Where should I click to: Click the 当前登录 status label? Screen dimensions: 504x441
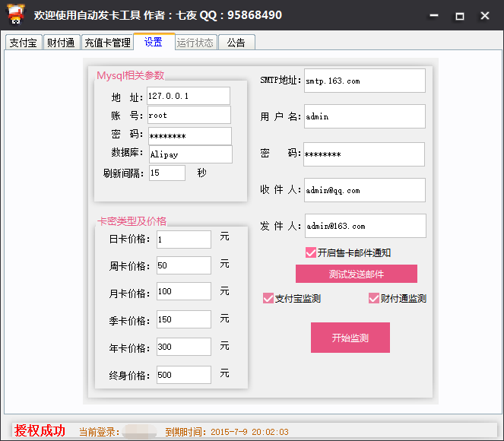pos(100,432)
